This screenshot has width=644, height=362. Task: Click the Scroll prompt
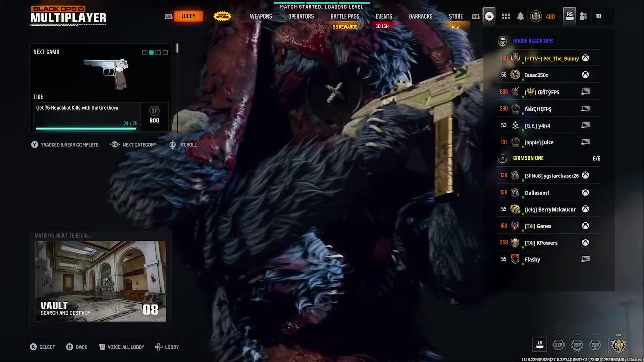coord(183,145)
